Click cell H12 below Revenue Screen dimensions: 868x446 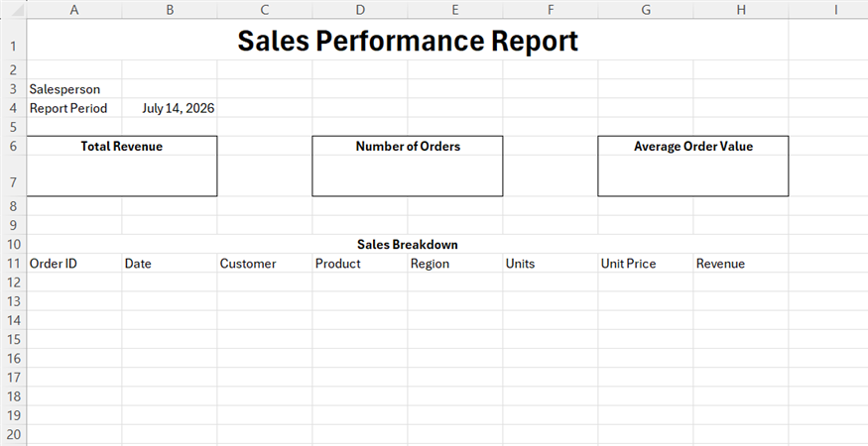pos(741,282)
